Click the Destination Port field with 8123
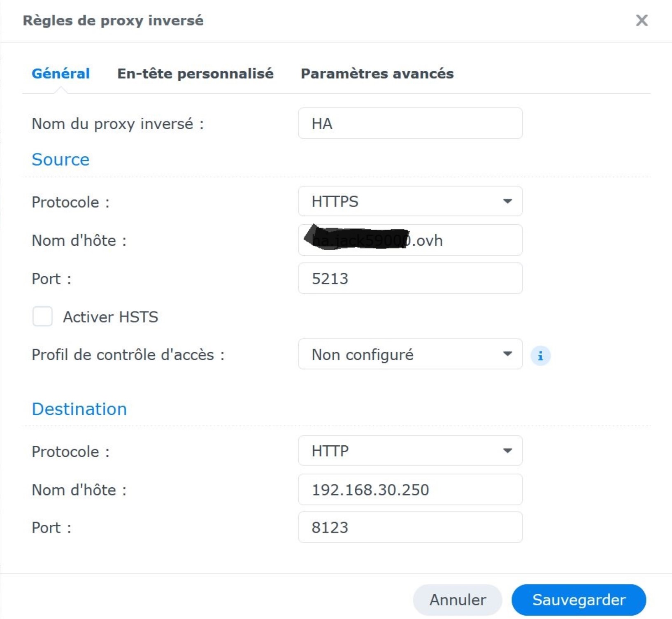Screen dimensions: 672x619 (410, 527)
